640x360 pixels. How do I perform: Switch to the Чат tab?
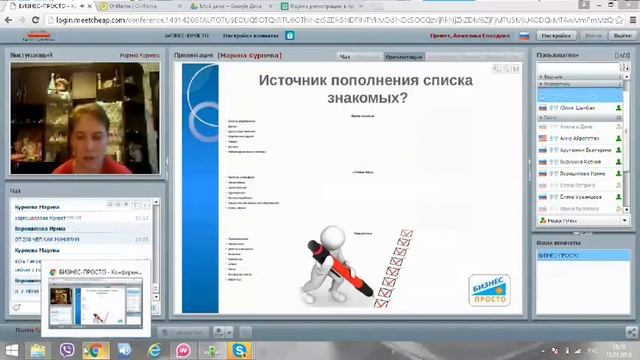pyautogui.click(x=345, y=57)
